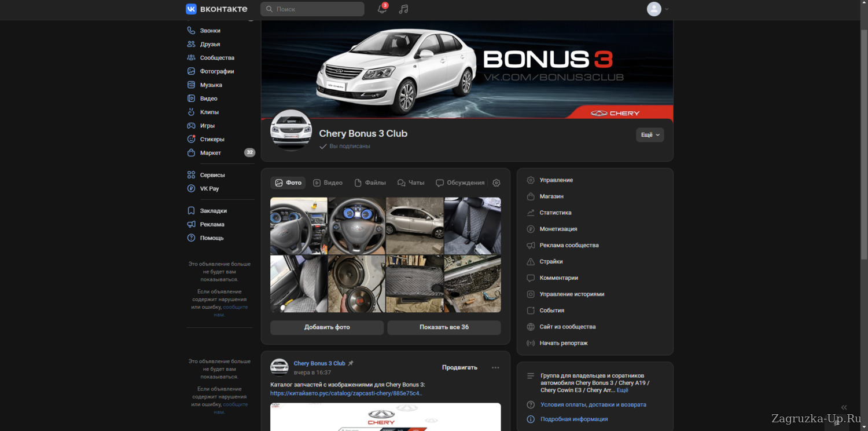Click the pinned post pin icon
Screen dimensions: 868x431
(x=351, y=363)
